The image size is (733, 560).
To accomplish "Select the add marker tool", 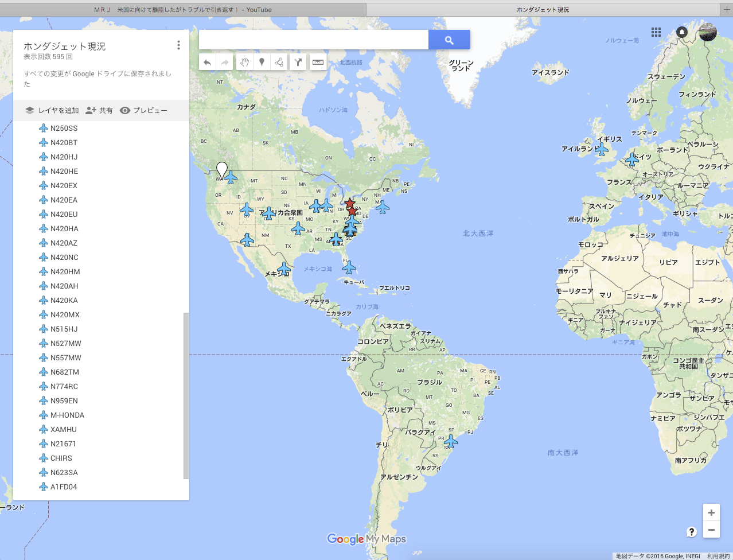I will point(262,62).
